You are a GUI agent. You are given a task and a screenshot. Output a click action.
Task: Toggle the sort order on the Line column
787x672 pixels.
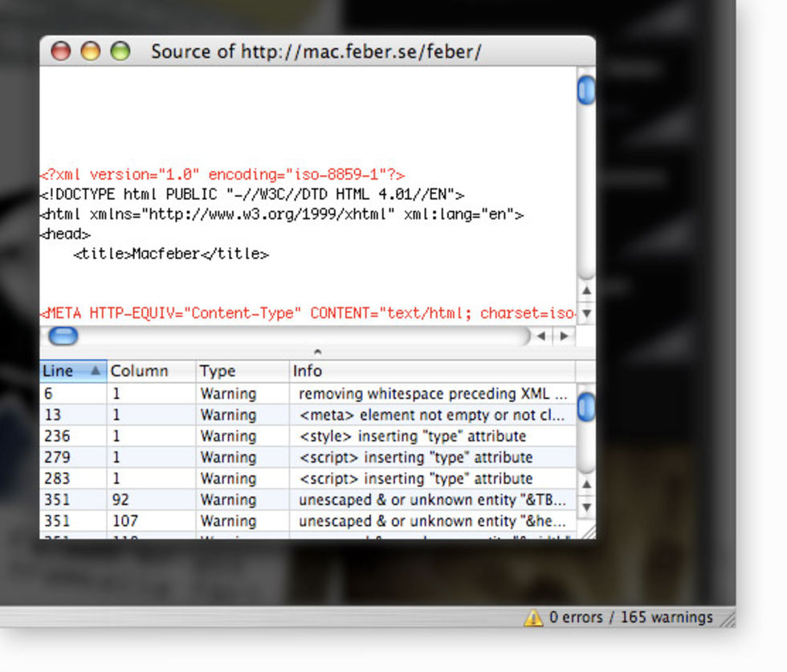[x=72, y=371]
